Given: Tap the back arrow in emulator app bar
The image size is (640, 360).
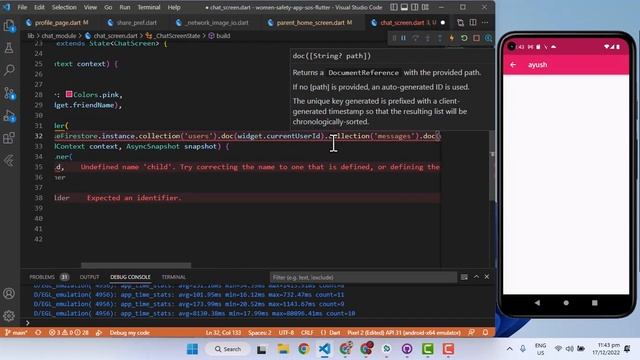Looking at the screenshot, I should (x=513, y=65).
